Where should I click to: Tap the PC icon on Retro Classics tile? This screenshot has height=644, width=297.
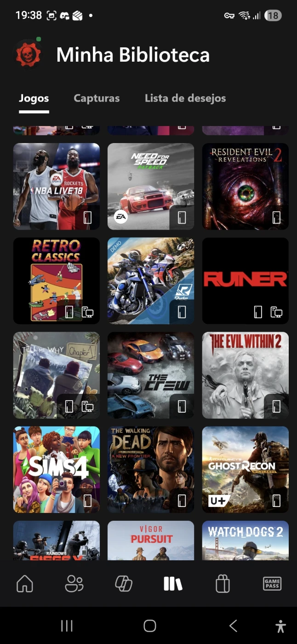click(x=88, y=313)
